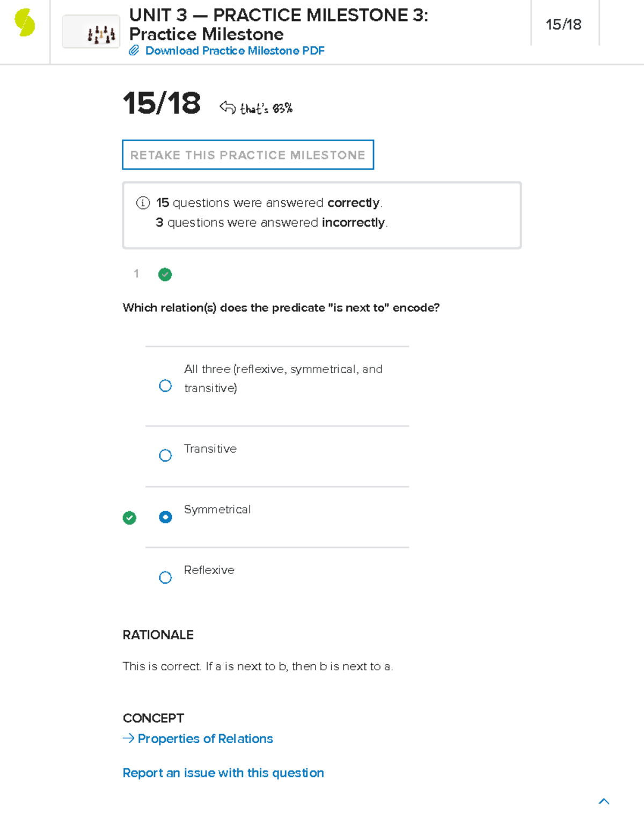Click the question number 1 label
644x834 pixels.
136,274
